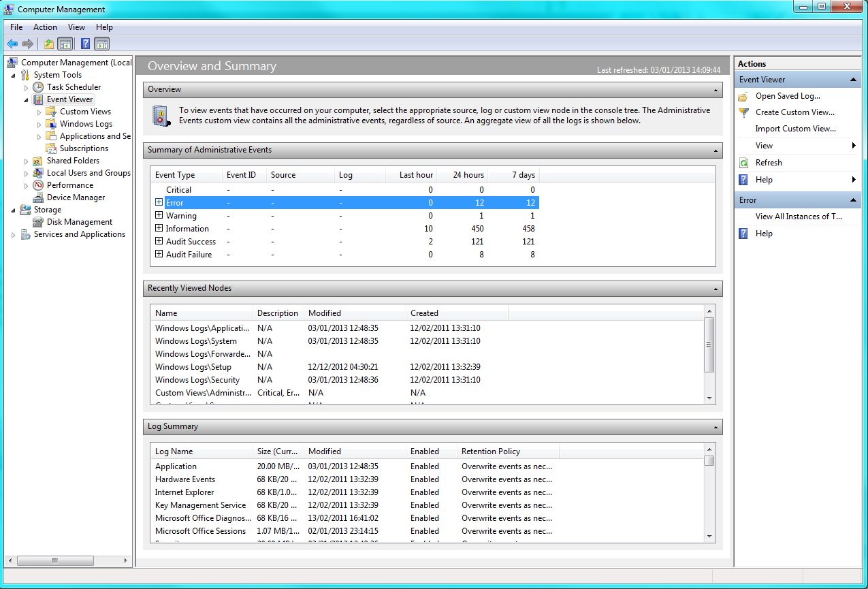
Task: Expand the Windows Logs tree node
Action: click(x=39, y=124)
